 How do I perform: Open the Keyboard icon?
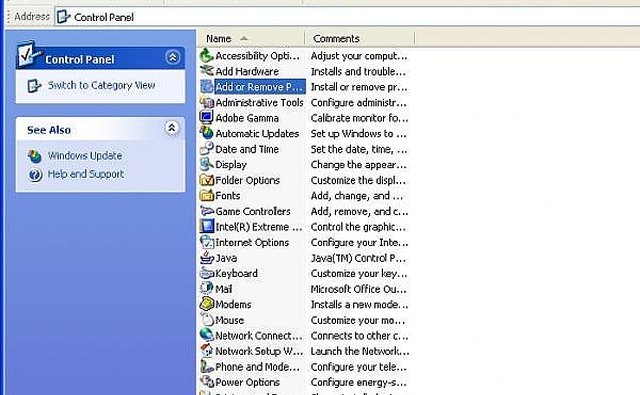207,273
